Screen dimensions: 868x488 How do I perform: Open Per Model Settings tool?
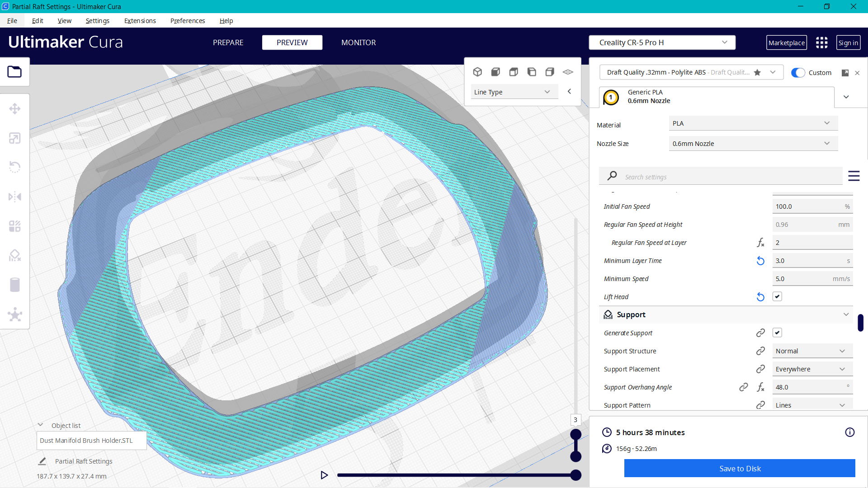click(15, 226)
